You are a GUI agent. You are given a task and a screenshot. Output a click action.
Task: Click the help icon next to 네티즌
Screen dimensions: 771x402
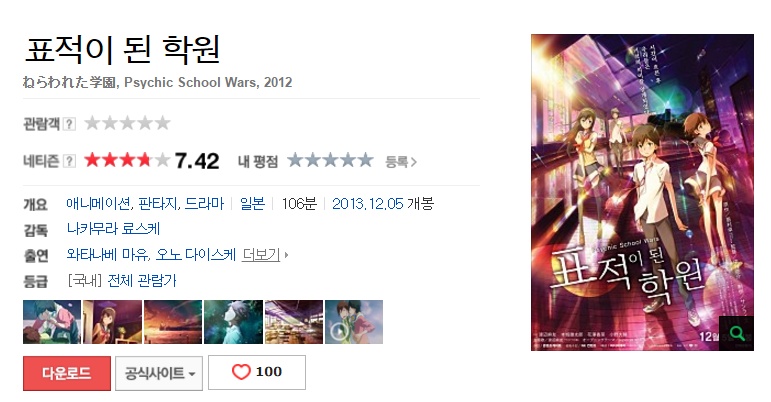coord(70,161)
